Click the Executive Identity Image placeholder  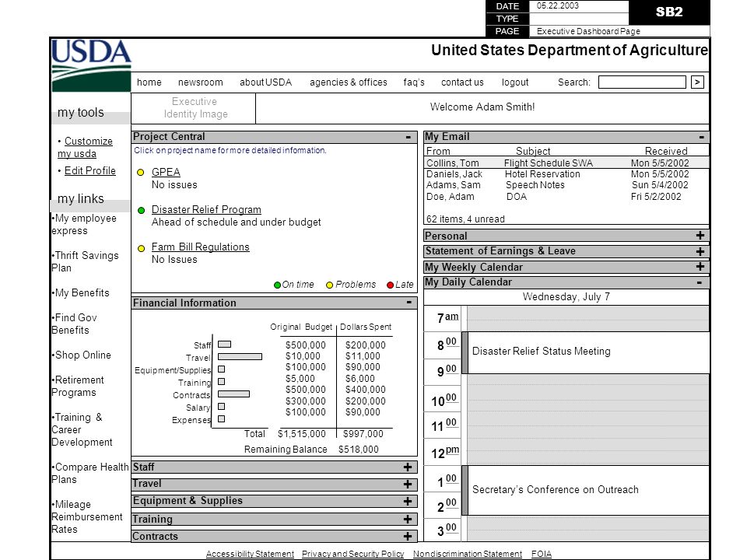(194, 108)
